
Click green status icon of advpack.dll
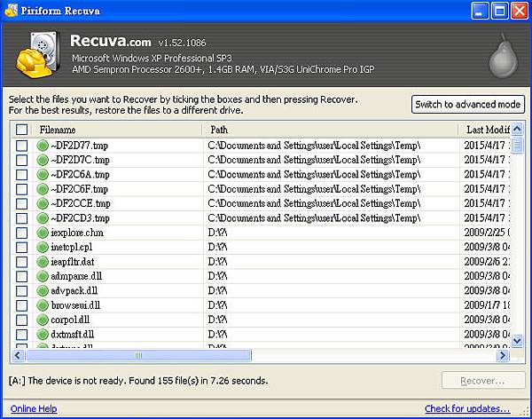pos(43,290)
